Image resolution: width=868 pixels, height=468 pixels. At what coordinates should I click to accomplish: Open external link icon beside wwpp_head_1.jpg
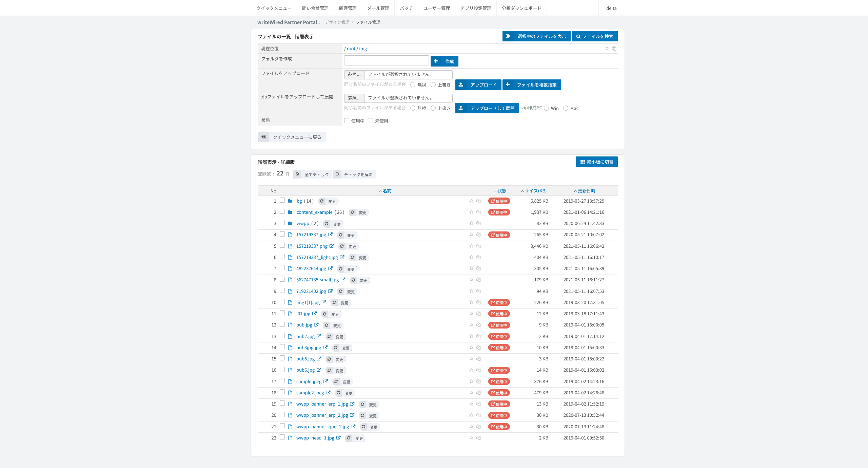pyautogui.click(x=338, y=438)
